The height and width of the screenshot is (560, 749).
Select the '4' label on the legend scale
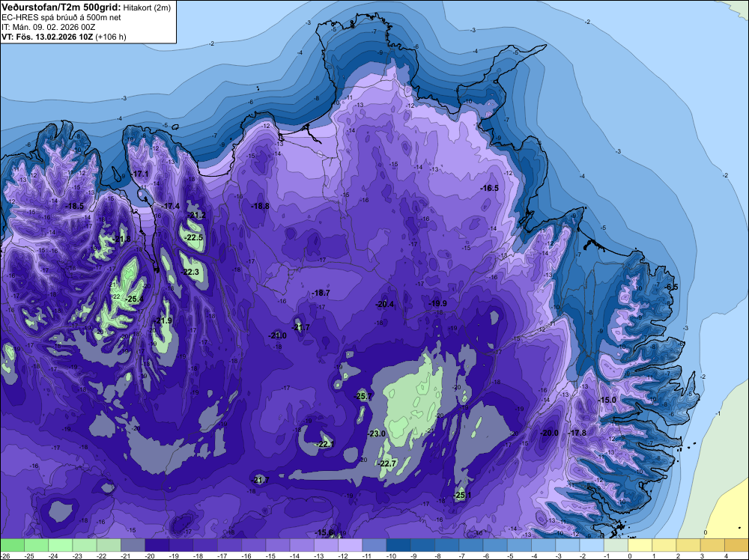(726, 556)
